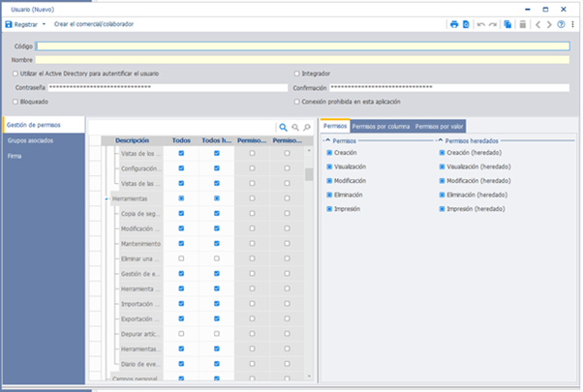583x392 pixels.
Task: Select the Gestión de e tree row
Action: click(x=140, y=274)
